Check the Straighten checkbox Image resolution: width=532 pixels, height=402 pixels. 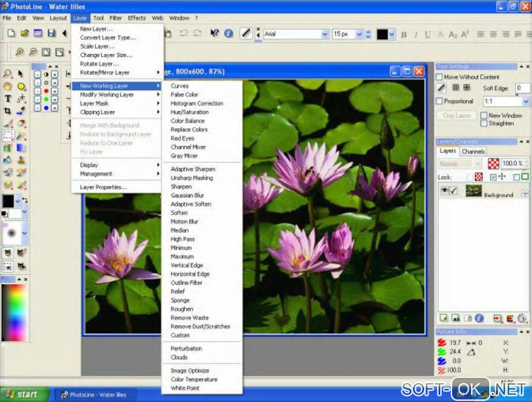(x=484, y=124)
